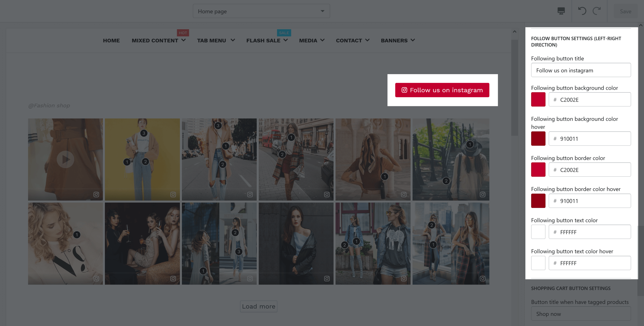Image resolution: width=644 pixels, height=326 pixels.
Task: Click hotspot 1 on curly blonde hair photo
Action: (77, 235)
